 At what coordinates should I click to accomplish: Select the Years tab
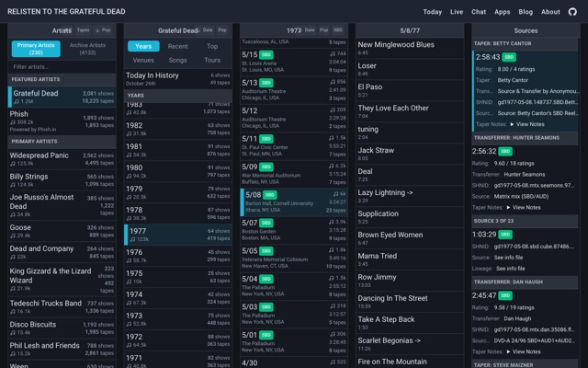(x=143, y=46)
